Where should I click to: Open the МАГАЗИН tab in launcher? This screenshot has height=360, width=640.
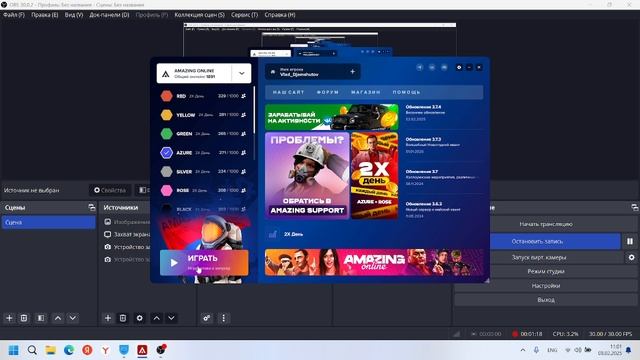click(x=366, y=92)
